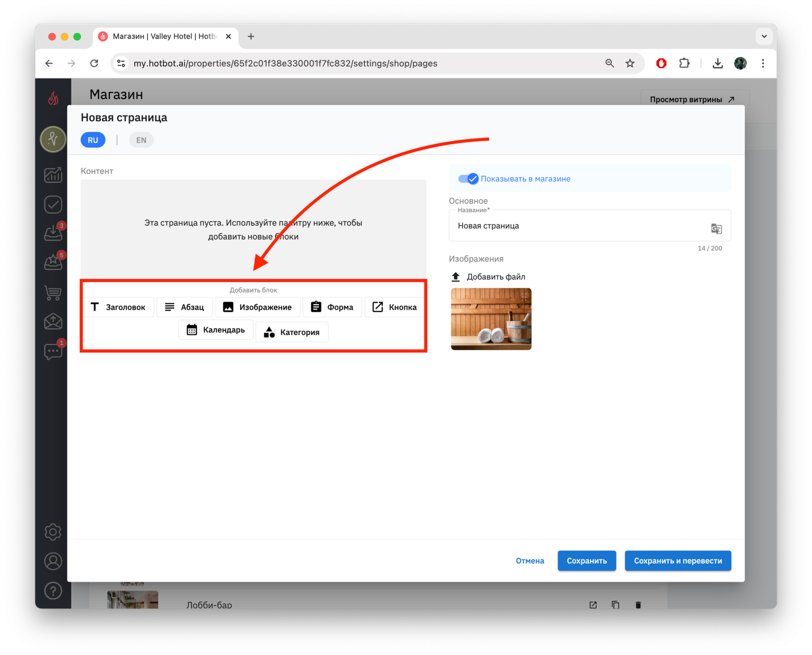Click Сохранить и перевести button
The width and height of the screenshot is (812, 655).
coord(678,561)
